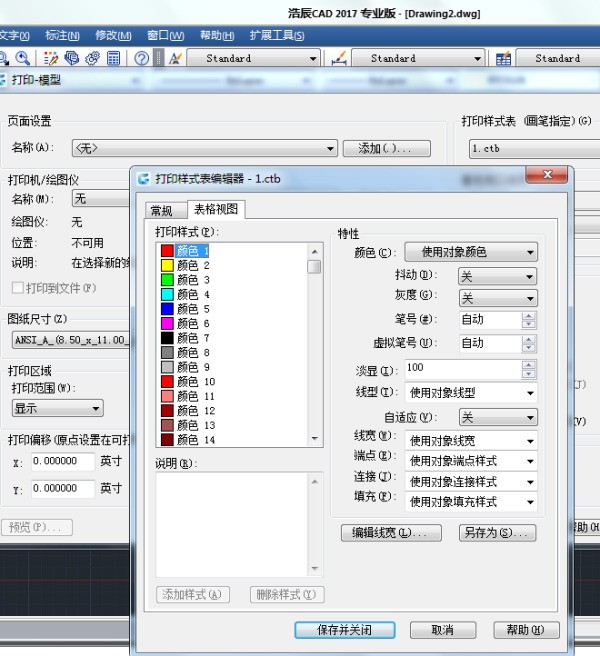Select 颜色 2 yellow swatch
The height and width of the screenshot is (656, 600).
tap(167, 265)
